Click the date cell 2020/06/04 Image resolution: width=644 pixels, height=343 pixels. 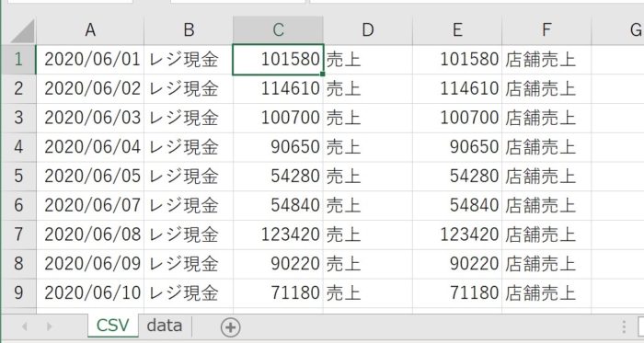90,147
